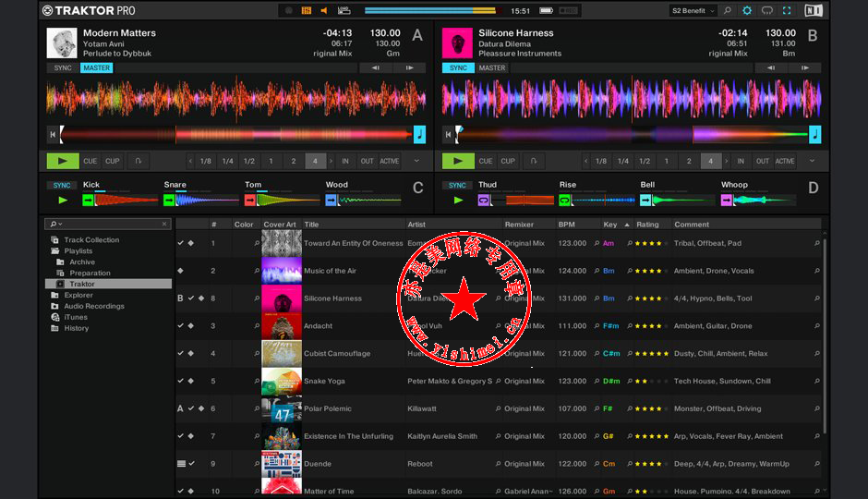Screen dimensions: 868x499
Task: Show smaller loop sizes on Deck B
Action: point(585,161)
